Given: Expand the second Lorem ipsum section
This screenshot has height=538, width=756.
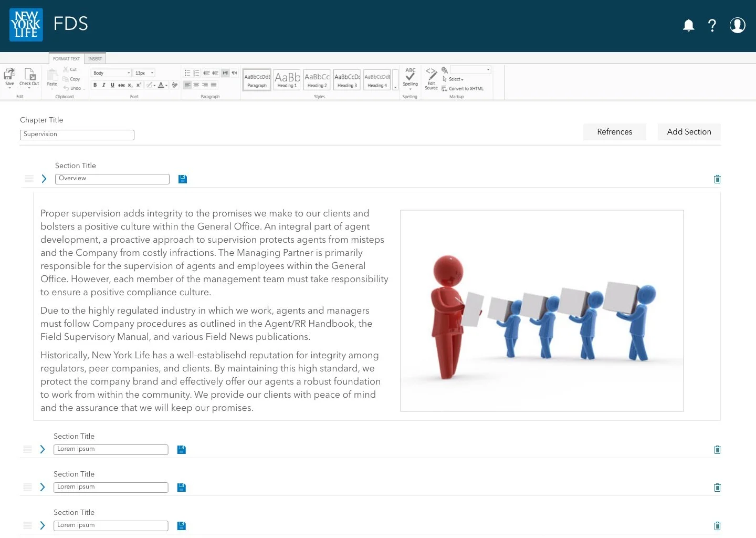Looking at the screenshot, I should point(43,487).
